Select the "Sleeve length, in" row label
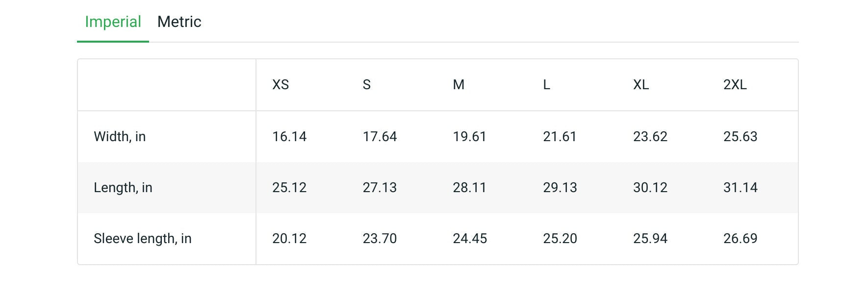868x298 pixels. click(x=143, y=239)
